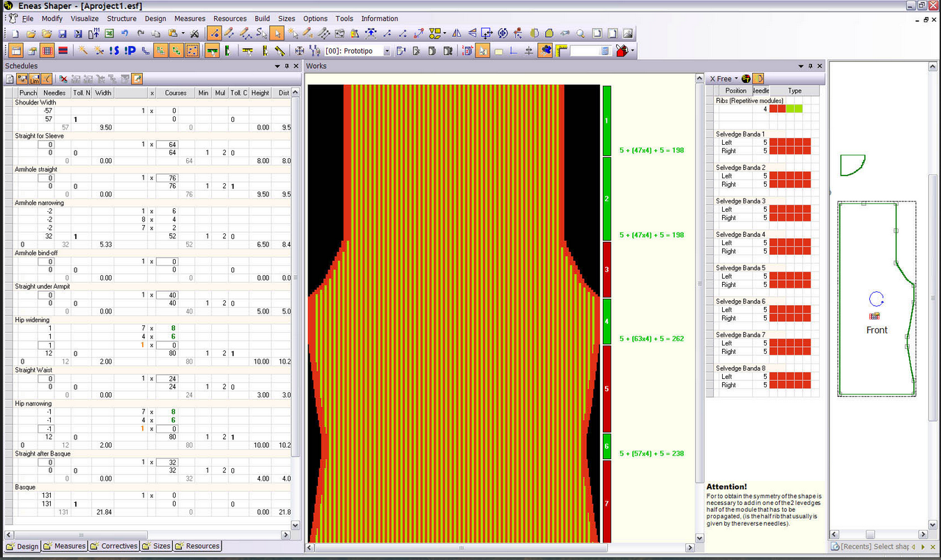Screen dimensions: 941x560
Task: Toggle the Pun button in Schedules toolbar
Action: point(22,79)
